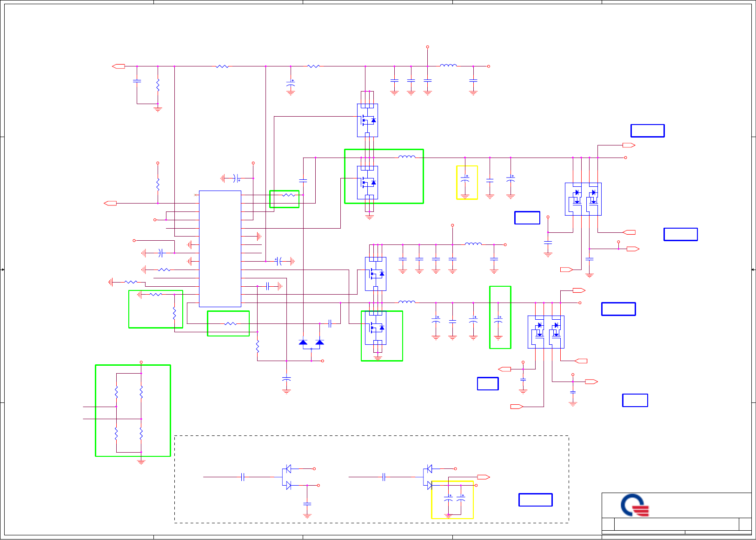The height and width of the screenshot is (540, 756).
Task: Select the inductor right of the four-capacitor bank
Action: pyautogui.click(x=473, y=244)
